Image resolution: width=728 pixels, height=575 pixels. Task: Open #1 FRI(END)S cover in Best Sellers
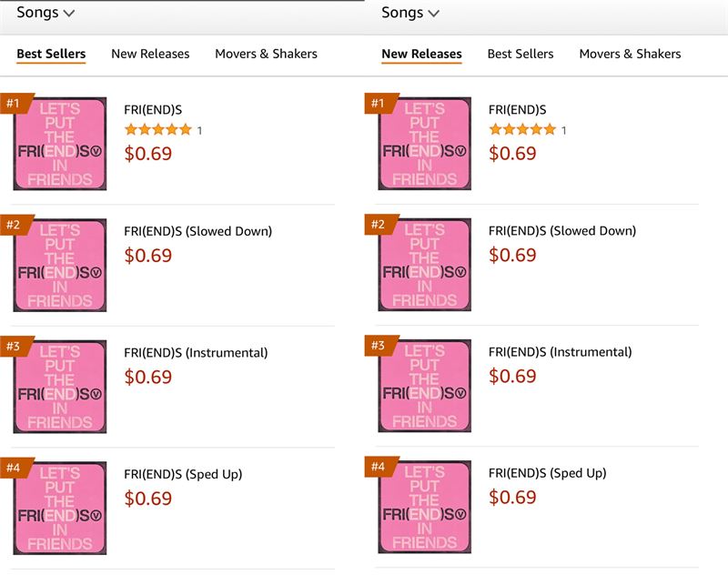coord(60,144)
